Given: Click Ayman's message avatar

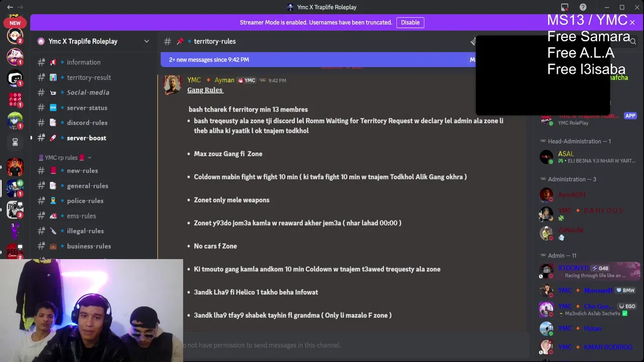Looking at the screenshot, I should click(172, 85).
